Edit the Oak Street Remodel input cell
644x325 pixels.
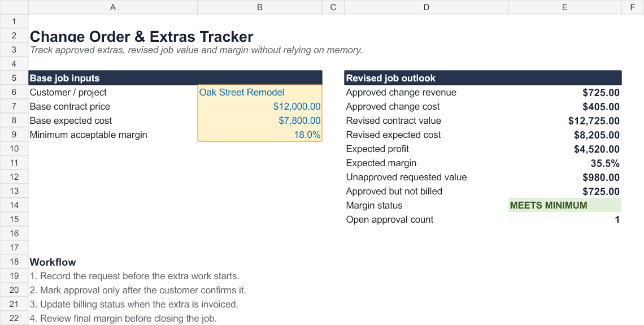(259, 93)
